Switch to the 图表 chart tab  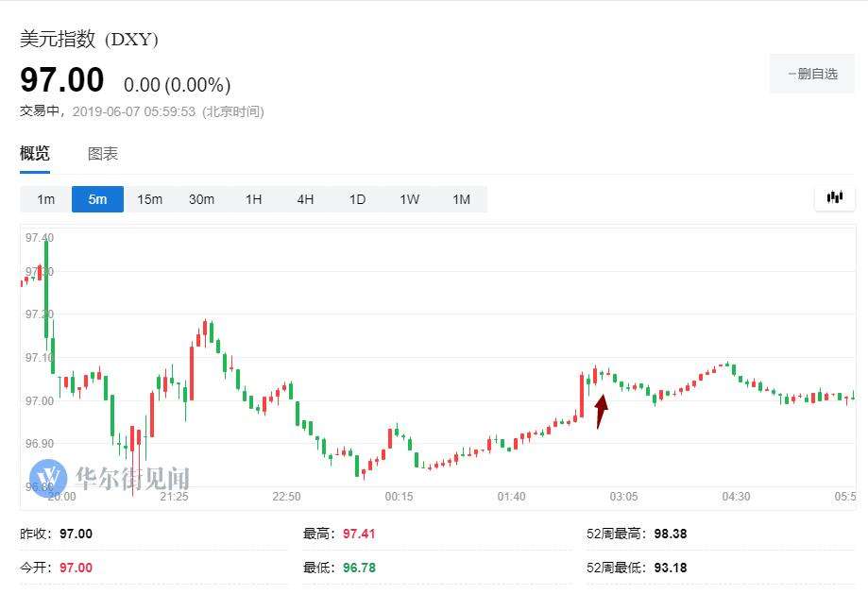(x=103, y=153)
